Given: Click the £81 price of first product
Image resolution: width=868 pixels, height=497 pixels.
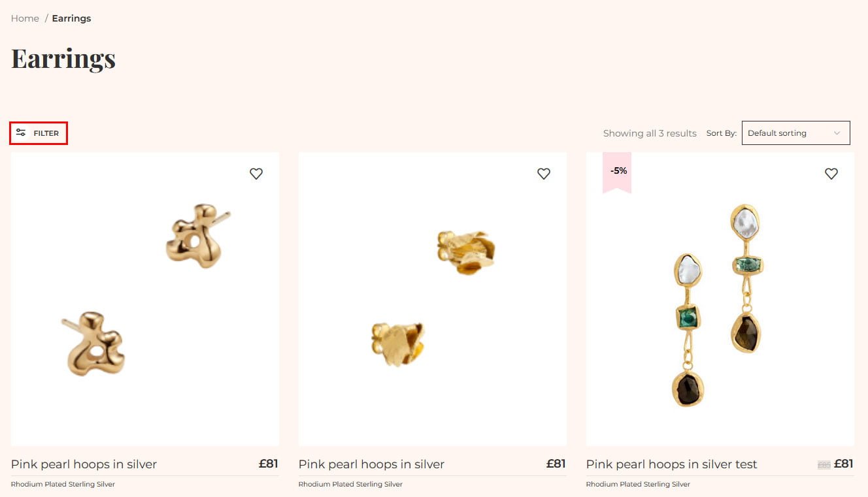Looking at the screenshot, I should (x=269, y=464).
